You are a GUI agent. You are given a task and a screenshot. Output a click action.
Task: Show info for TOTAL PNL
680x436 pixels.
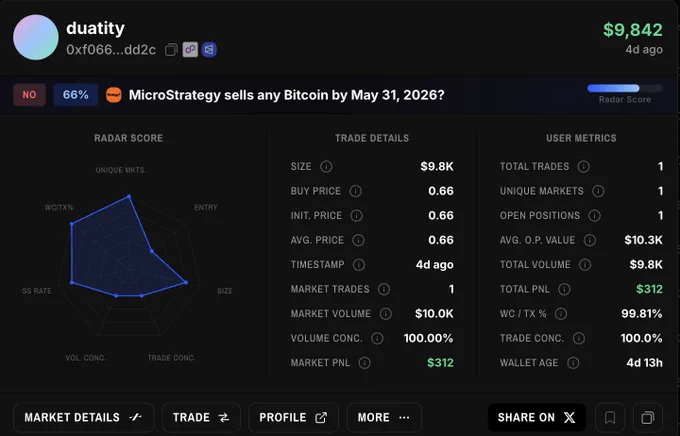pyautogui.click(x=564, y=289)
